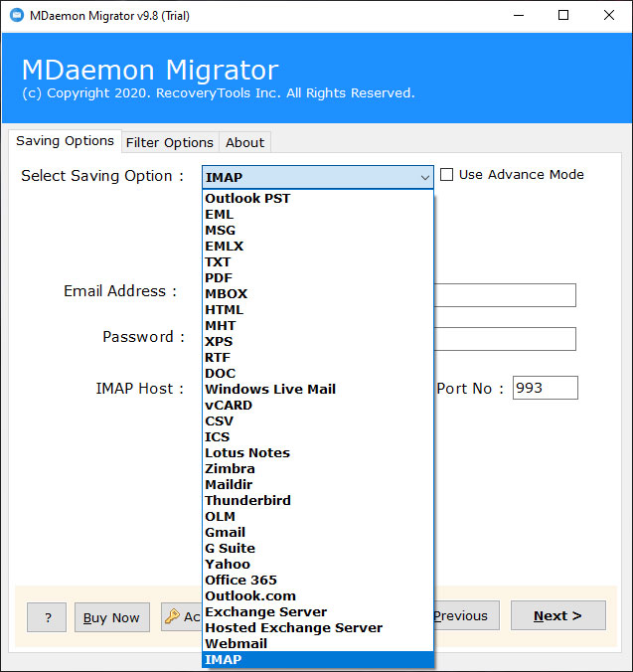
Task: Pick RTF from the dropdown
Action: click(x=318, y=357)
